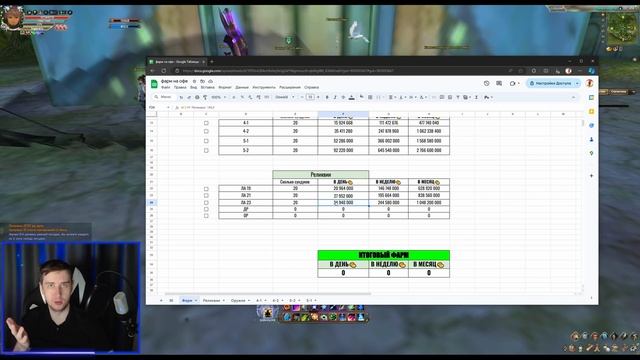
Task: Collapse the toolbar with chevron
Action: coord(573,97)
